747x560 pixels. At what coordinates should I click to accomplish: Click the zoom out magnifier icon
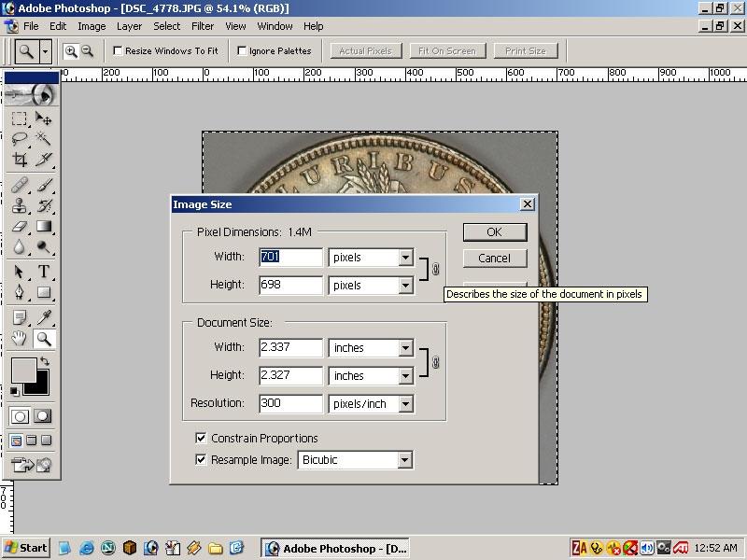87,51
